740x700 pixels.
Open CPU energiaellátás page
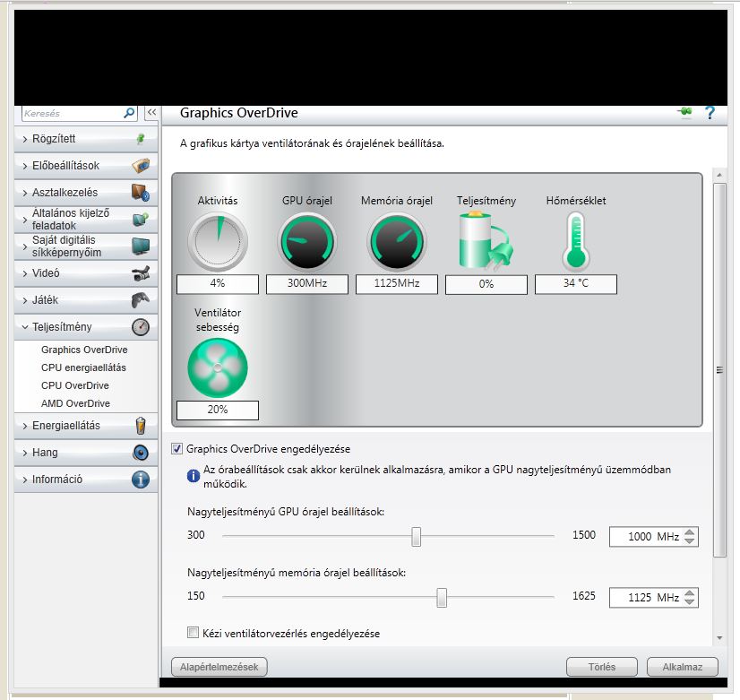click(83, 367)
